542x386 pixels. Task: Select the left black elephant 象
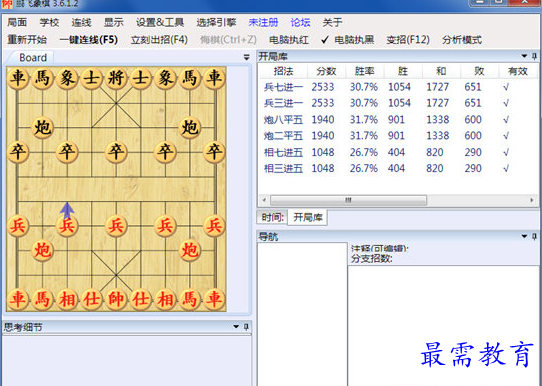(x=67, y=78)
